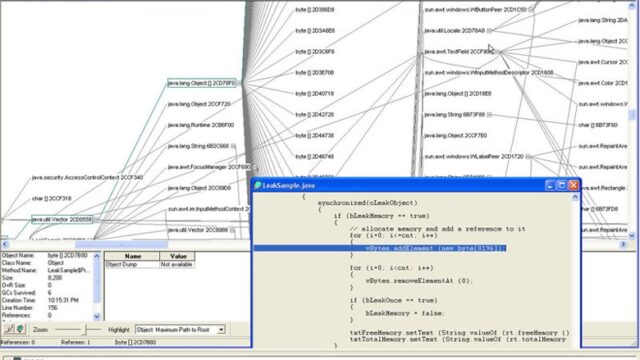
Task: Click the LeakSample.java window title icon
Action: coord(258,185)
